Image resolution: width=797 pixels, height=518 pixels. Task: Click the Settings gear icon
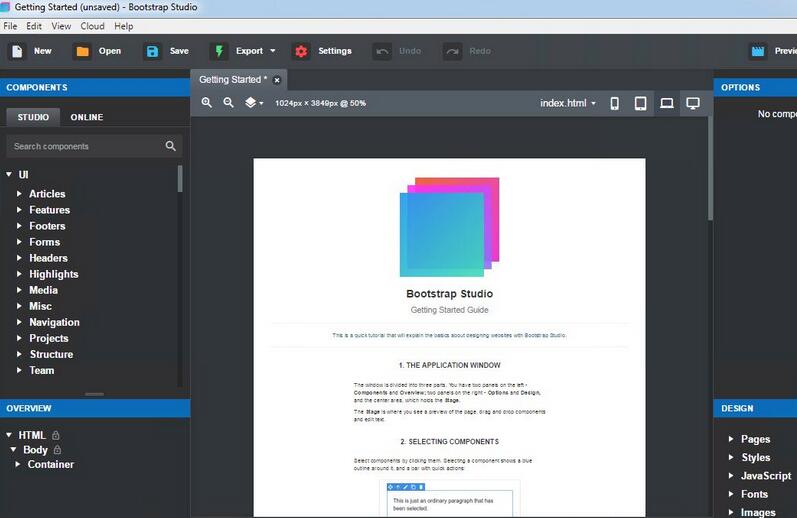(x=301, y=51)
